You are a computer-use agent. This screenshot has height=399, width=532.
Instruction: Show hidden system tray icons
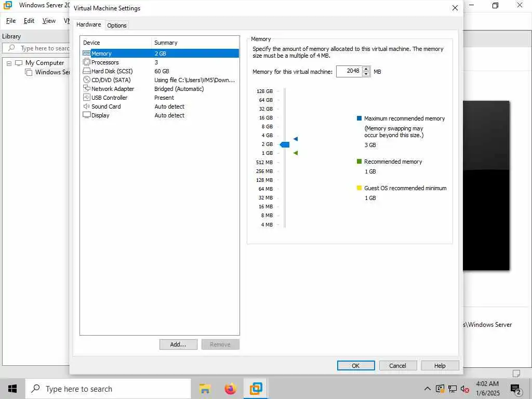(x=428, y=389)
